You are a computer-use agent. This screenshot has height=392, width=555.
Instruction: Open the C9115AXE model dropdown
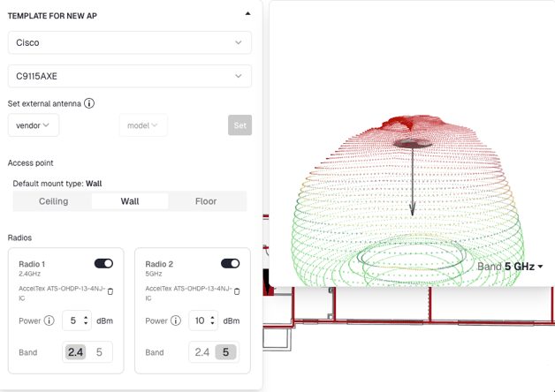(x=129, y=76)
